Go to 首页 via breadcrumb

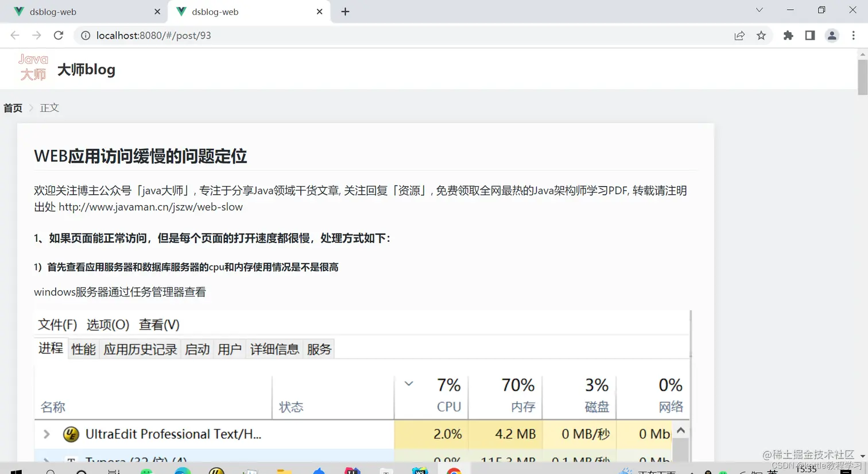(13, 108)
